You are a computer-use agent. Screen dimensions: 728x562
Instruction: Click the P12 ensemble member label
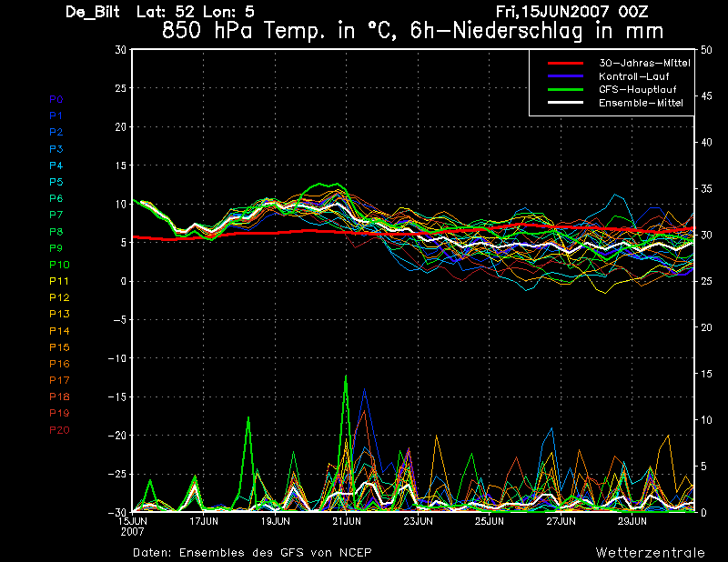(59, 297)
